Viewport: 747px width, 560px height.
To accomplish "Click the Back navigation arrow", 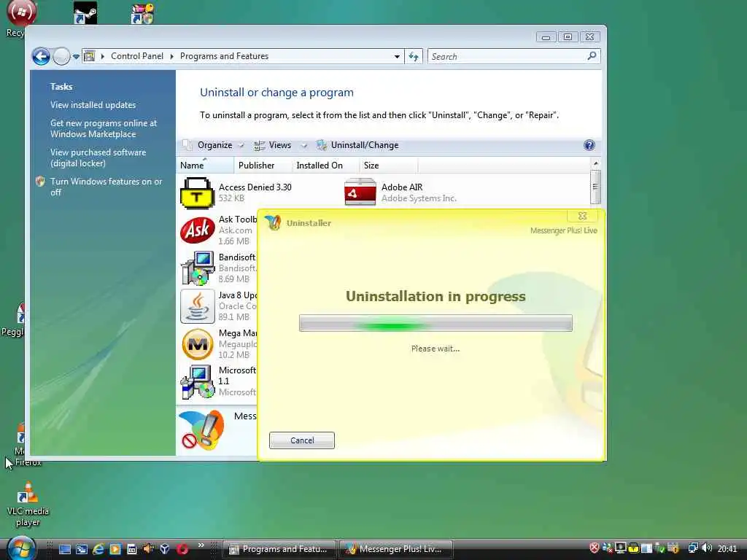I will click(41, 57).
